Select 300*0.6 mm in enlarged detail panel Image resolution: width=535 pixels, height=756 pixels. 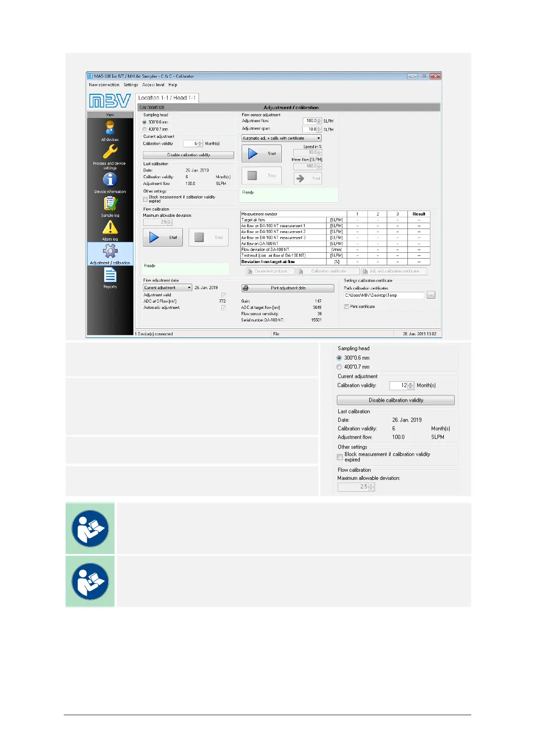339,358
